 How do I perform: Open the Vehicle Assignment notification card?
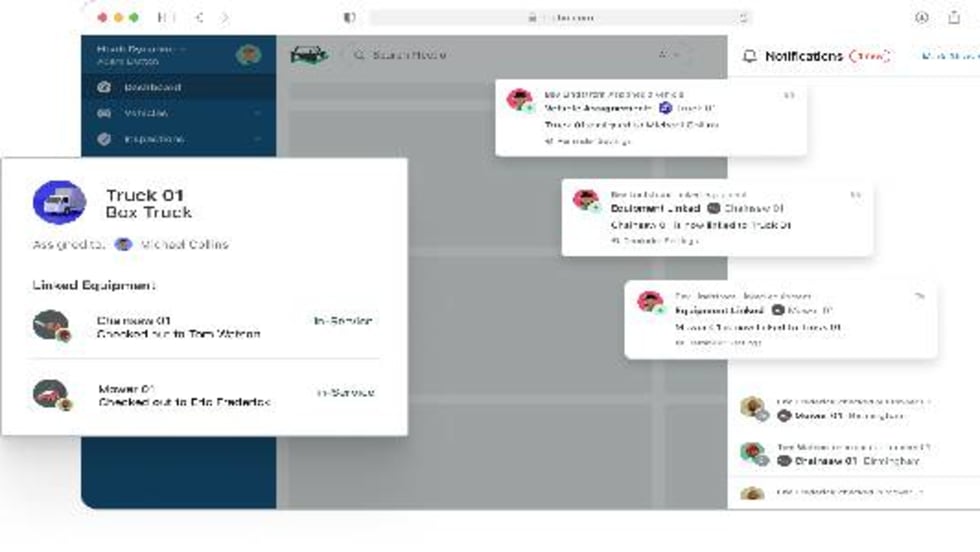(x=651, y=118)
